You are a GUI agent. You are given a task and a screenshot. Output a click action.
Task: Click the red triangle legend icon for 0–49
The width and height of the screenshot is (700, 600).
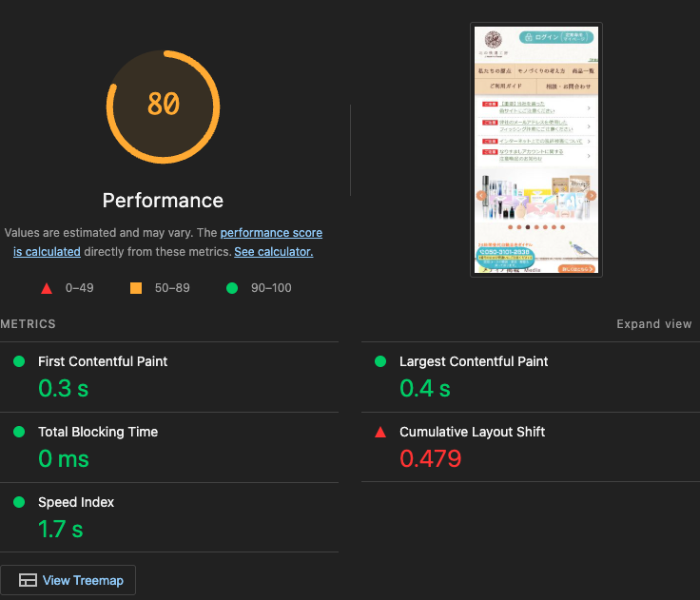pos(47,288)
